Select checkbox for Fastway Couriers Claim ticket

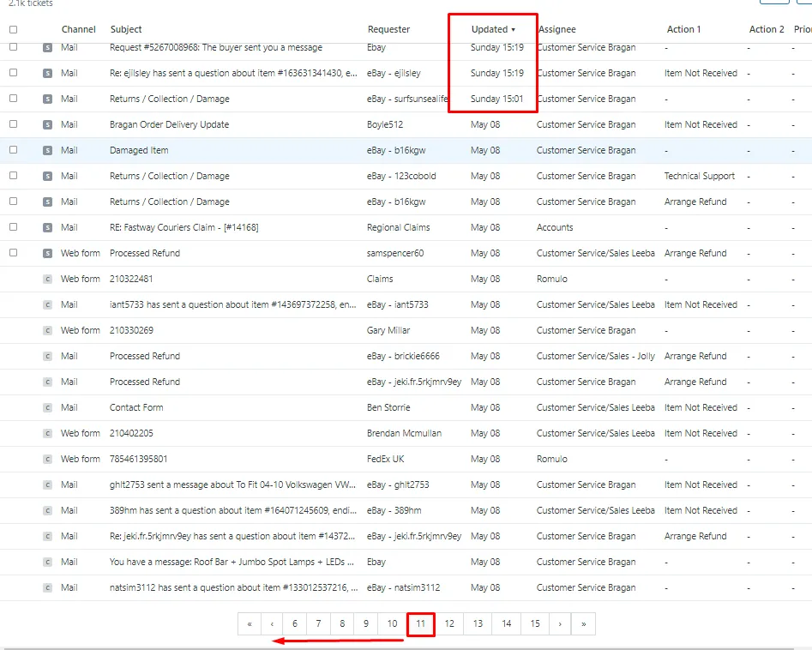coord(14,227)
